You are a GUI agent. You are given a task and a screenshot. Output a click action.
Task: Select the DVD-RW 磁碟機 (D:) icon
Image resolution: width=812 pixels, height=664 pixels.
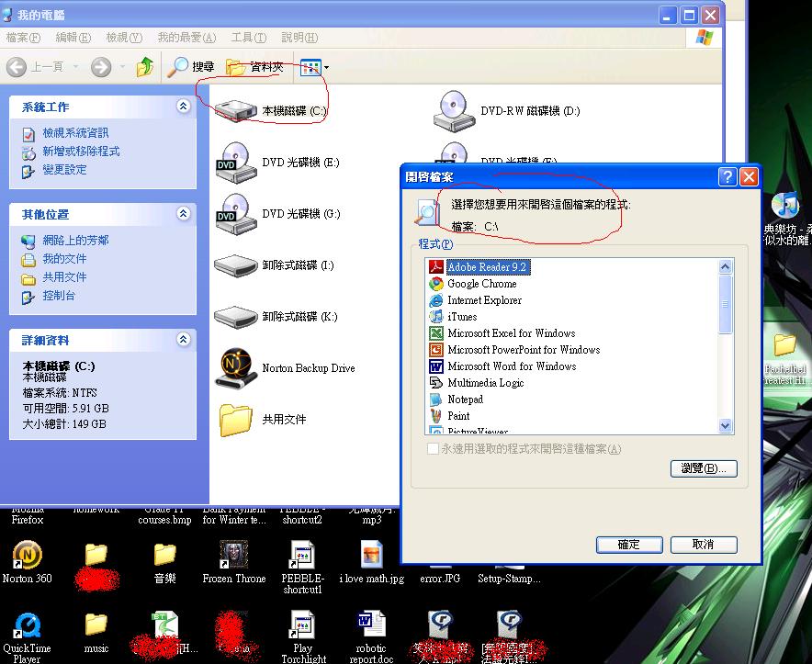click(456, 110)
